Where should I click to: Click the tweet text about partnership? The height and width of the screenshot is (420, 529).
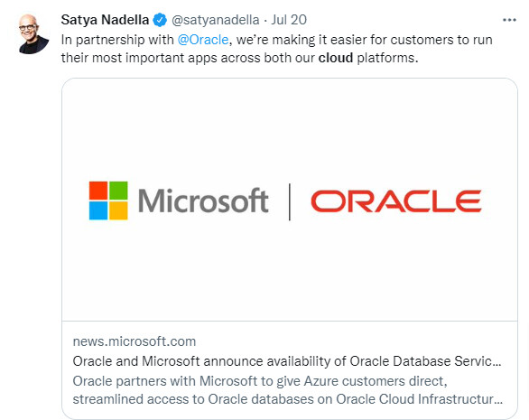(276, 49)
